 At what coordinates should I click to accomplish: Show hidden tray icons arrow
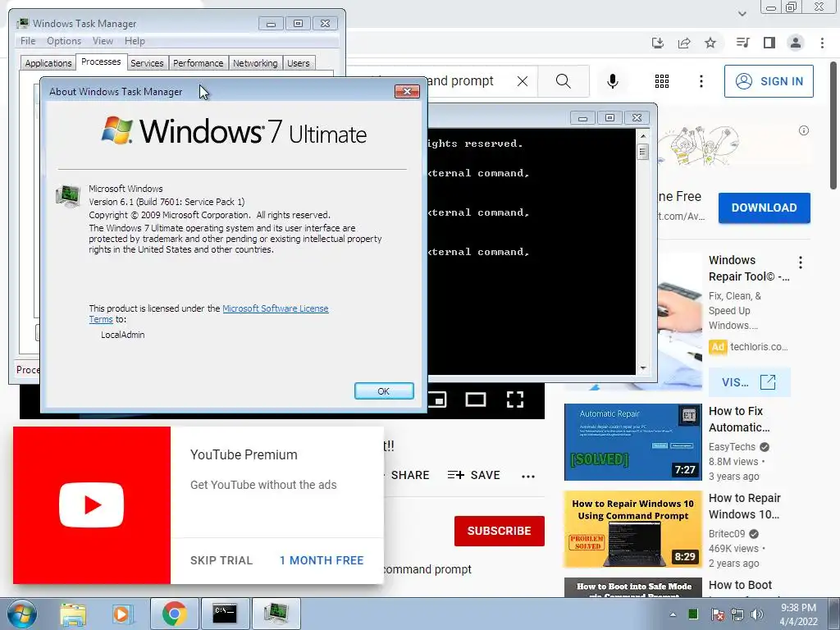[673, 614]
